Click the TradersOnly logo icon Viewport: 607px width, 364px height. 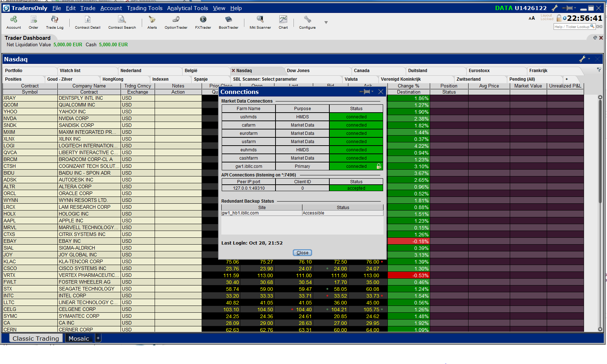point(6,8)
